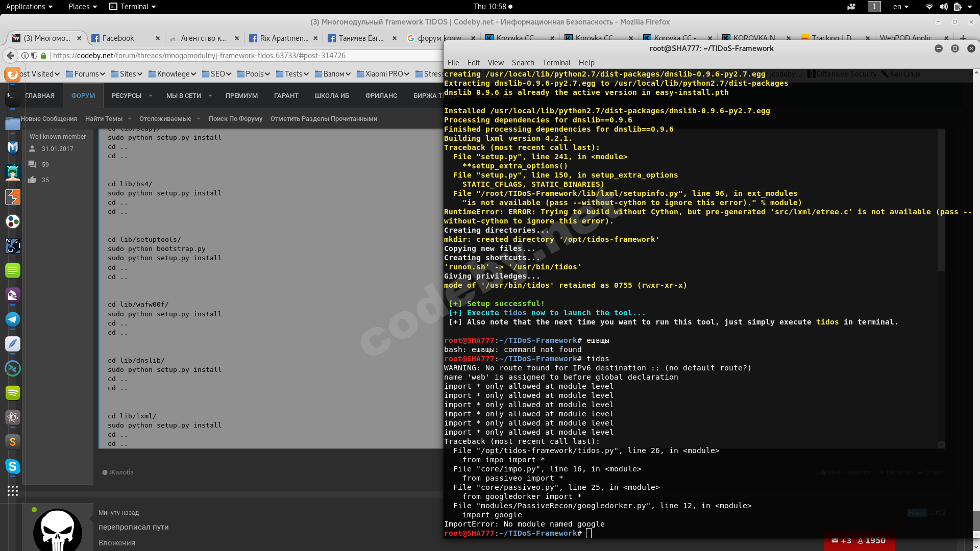980x551 pixels.
Task: Open Telegram from the dock
Action: coord(13,319)
